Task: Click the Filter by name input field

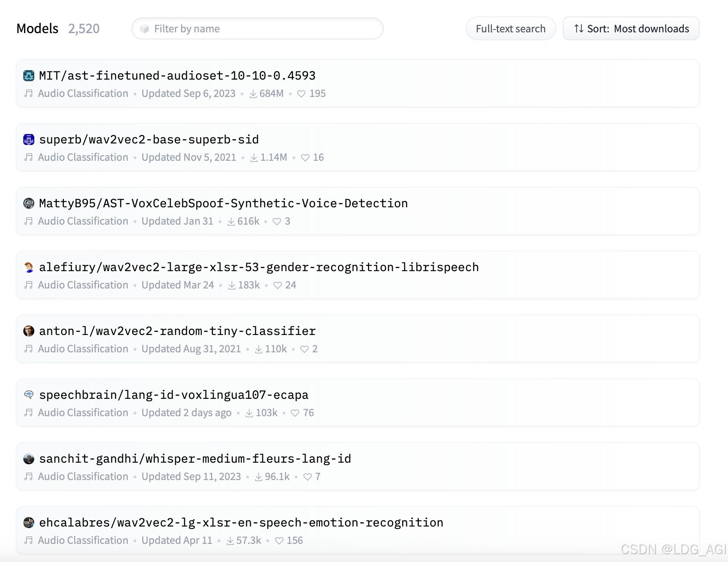Action: point(257,28)
